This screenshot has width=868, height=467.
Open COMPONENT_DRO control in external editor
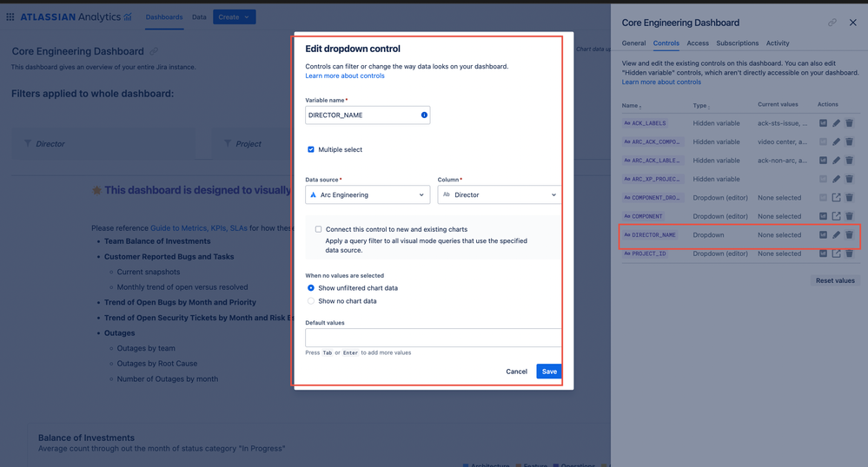[836, 198]
